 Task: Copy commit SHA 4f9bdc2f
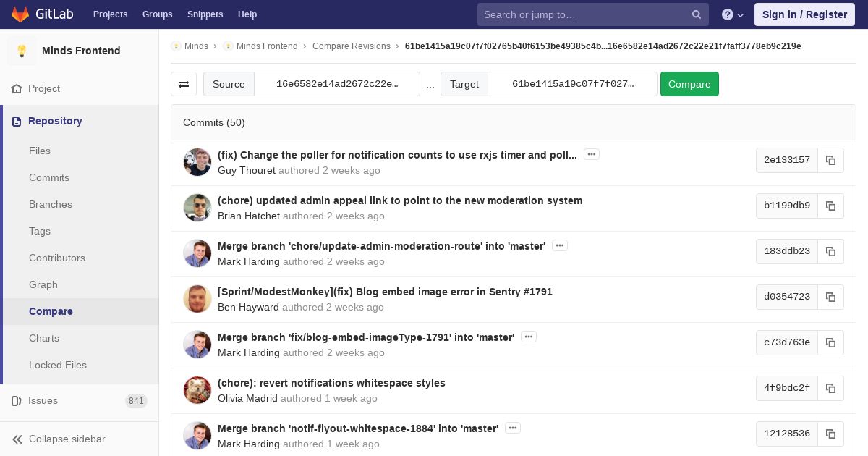point(831,388)
